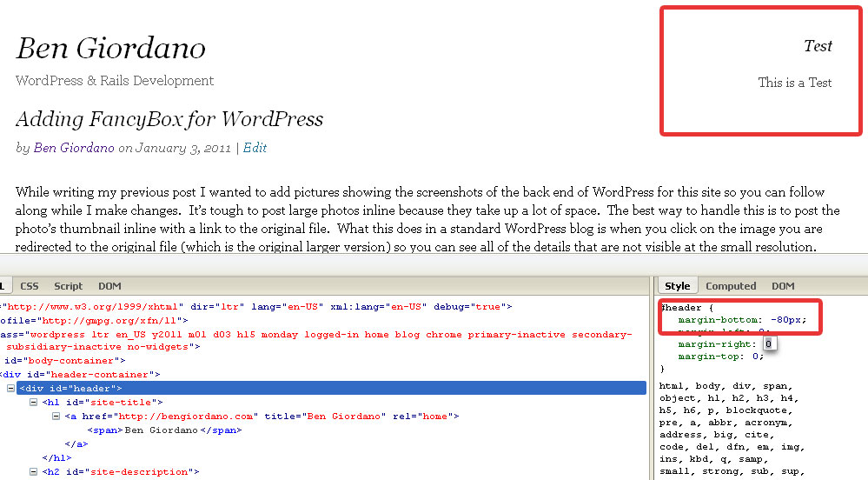Image resolution: width=868 pixels, height=480 pixels.
Task: Switch to the CSS panel tab
Action: point(30,286)
